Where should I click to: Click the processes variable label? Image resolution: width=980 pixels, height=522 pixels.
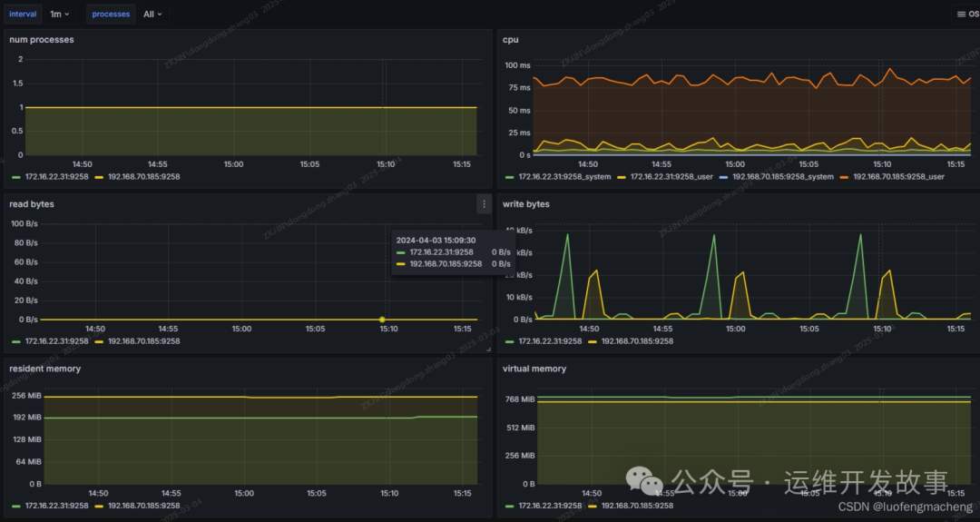point(111,14)
